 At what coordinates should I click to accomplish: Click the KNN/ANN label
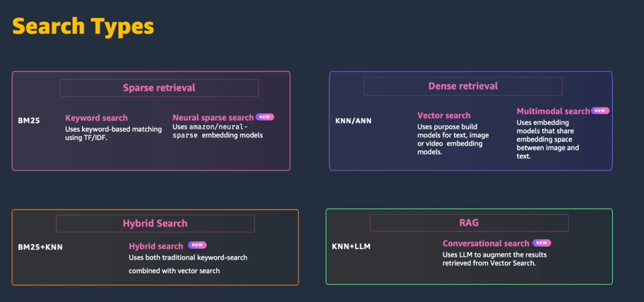353,120
